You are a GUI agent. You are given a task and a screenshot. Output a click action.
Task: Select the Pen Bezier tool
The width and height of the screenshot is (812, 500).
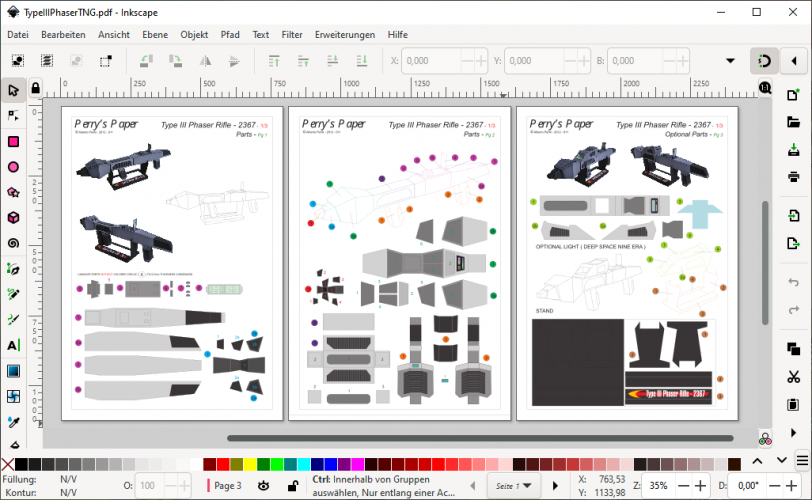[x=13, y=269]
